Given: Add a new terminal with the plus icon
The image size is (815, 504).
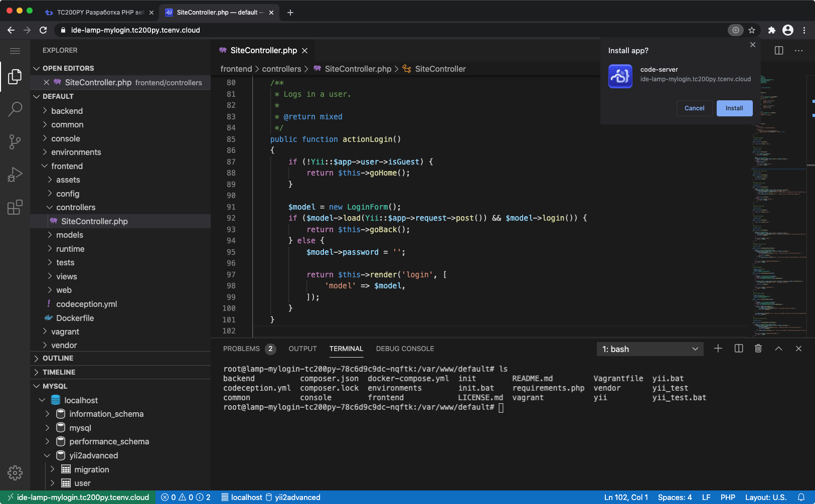Looking at the screenshot, I should (x=718, y=349).
